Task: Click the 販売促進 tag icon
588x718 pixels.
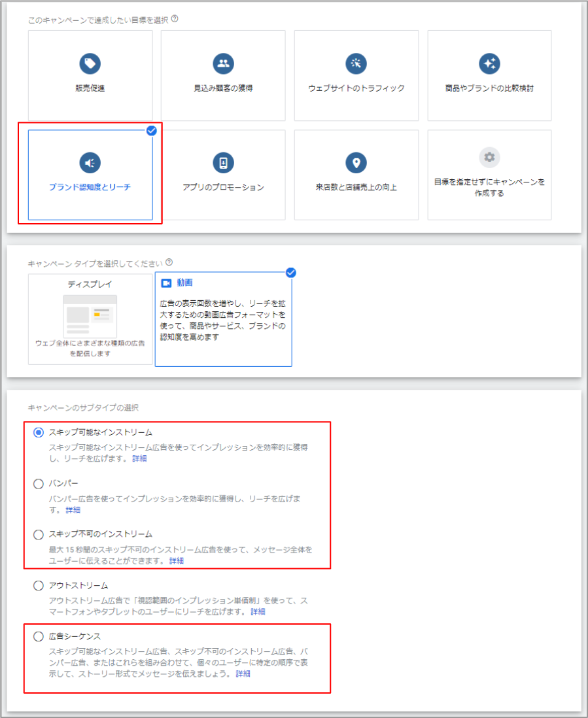Action: coord(90,63)
